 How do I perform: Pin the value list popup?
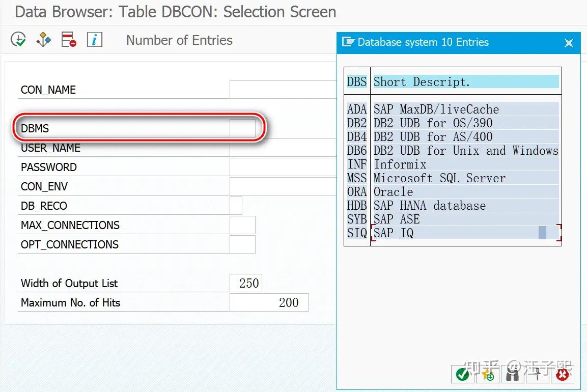coord(538,374)
